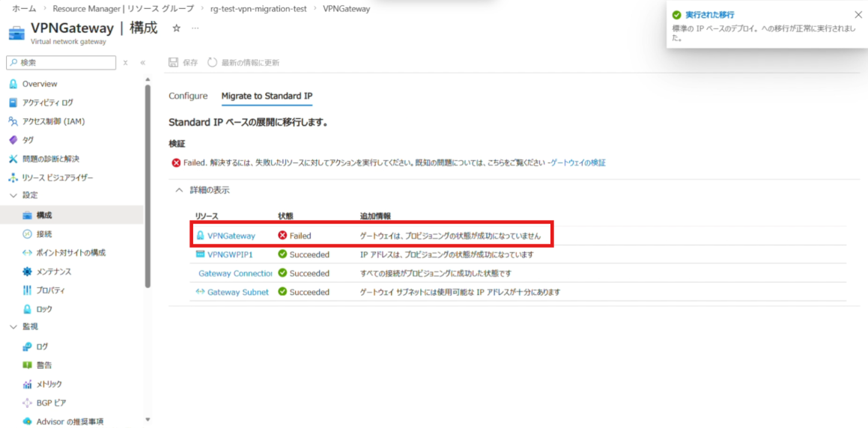Click the favorite star next to title
The width and height of the screenshot is (868, 428).
177,28
